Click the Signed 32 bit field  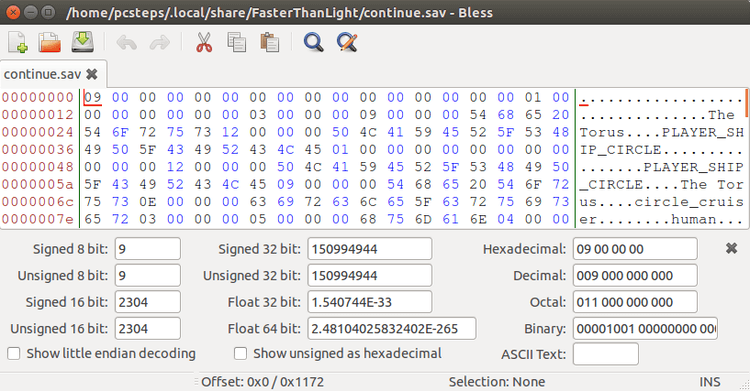(x=370, y=249)
